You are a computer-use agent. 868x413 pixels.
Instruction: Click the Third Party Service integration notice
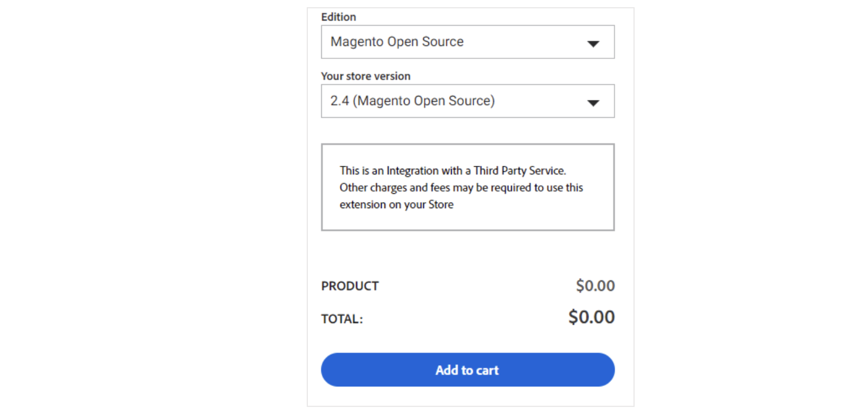pos(468,187)
